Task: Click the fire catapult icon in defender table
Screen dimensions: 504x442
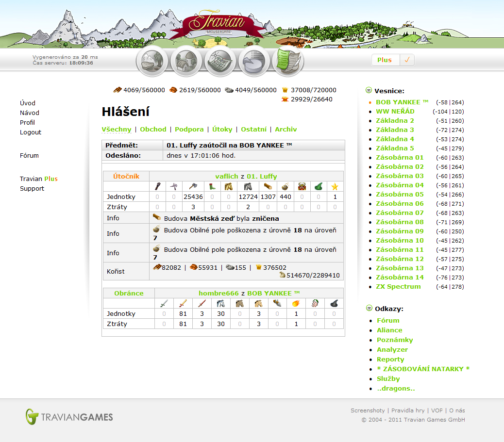Action: (296, 303)
